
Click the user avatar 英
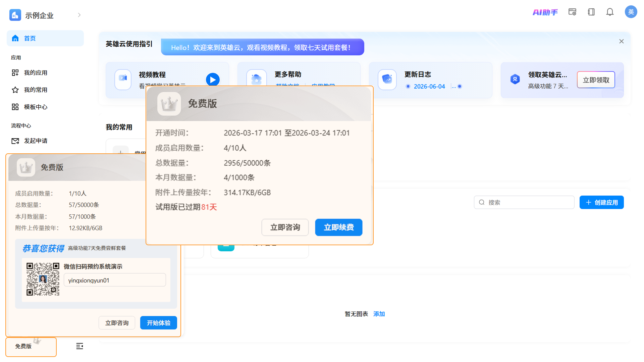[x=631, y=12]
